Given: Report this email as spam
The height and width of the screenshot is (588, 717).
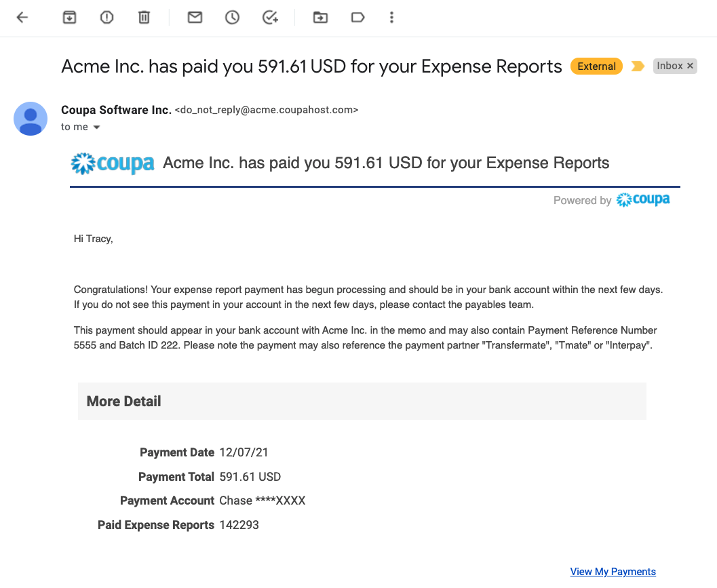Looking at the screenshot, I should point(106,18).
